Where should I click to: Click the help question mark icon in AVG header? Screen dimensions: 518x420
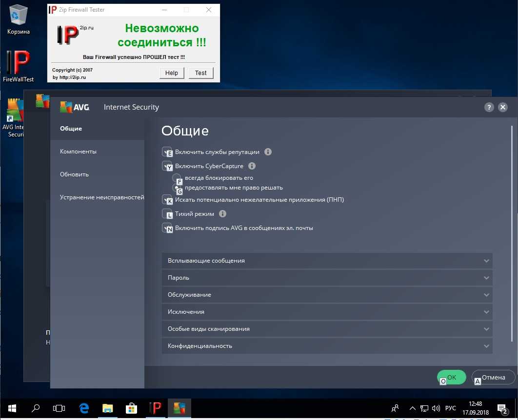point(489,108)
